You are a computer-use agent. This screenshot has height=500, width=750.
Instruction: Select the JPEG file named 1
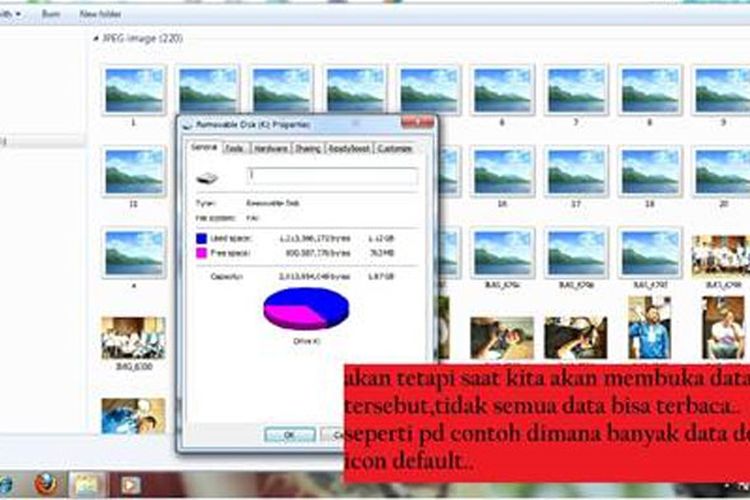tap(133, 90)
